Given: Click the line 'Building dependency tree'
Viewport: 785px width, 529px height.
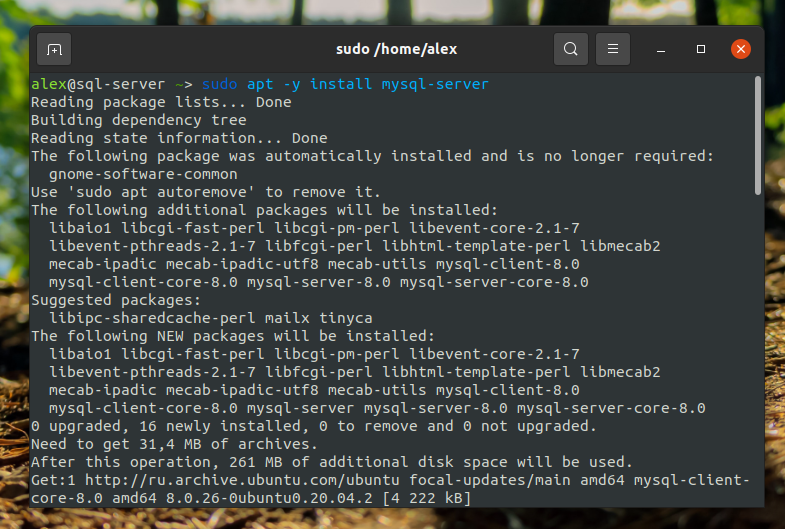Looking at the screenshot, I should tap(139, 120).
